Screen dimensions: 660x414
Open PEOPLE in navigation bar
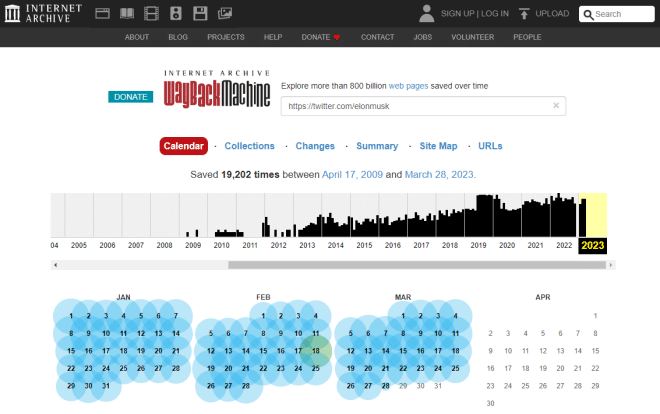(527, 37)
